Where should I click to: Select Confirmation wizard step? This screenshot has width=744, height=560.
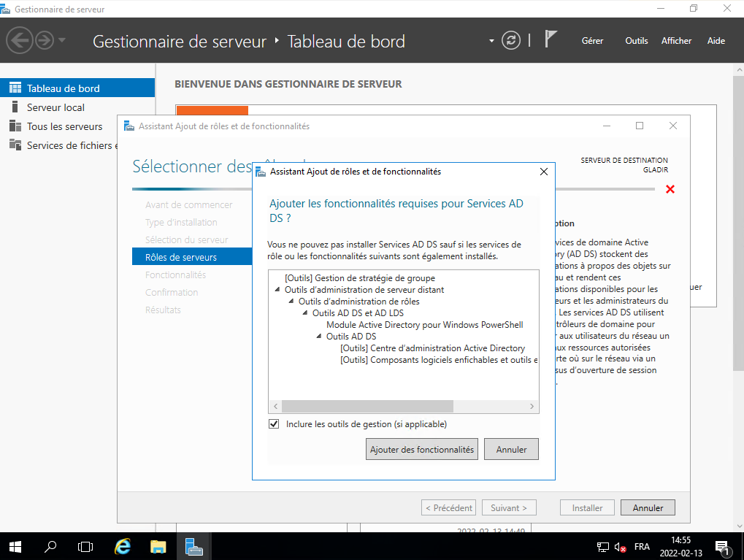(172, 292)
